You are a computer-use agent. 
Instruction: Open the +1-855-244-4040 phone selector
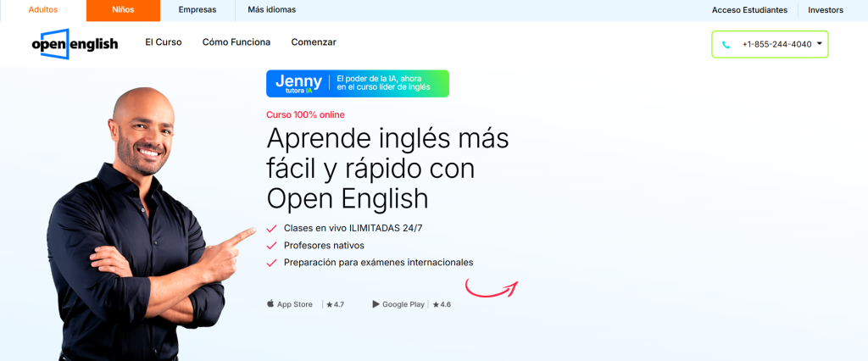776,44
